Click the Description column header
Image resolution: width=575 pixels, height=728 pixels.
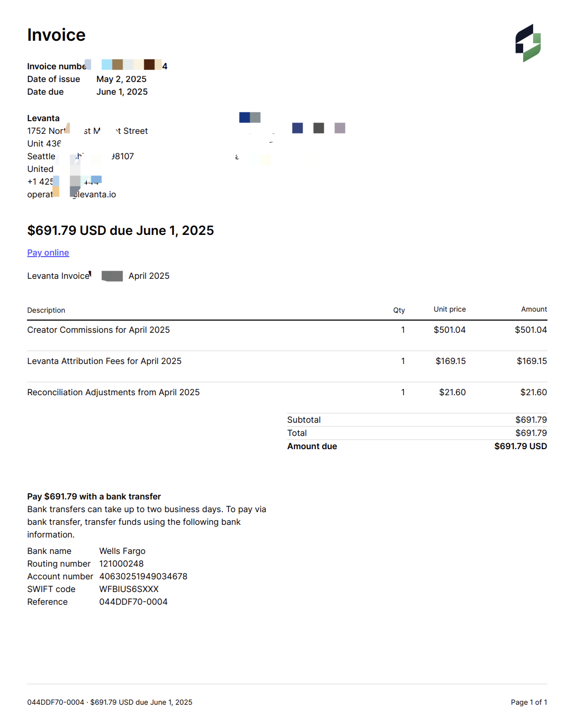coord(46,311)
